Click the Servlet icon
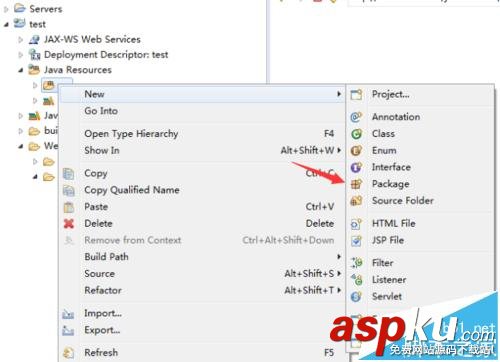Image resolution: width=500 pixels, height=362 pixels. tap(356, 296)
